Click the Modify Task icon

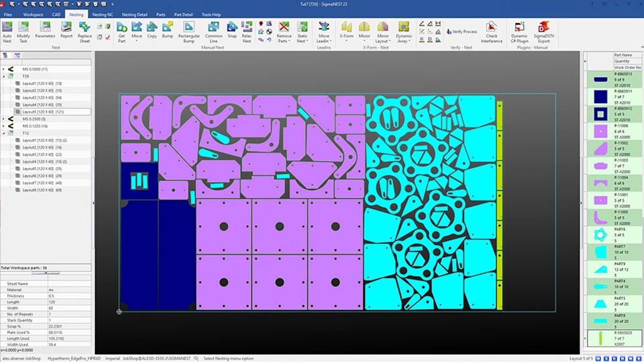pos(23,31)
